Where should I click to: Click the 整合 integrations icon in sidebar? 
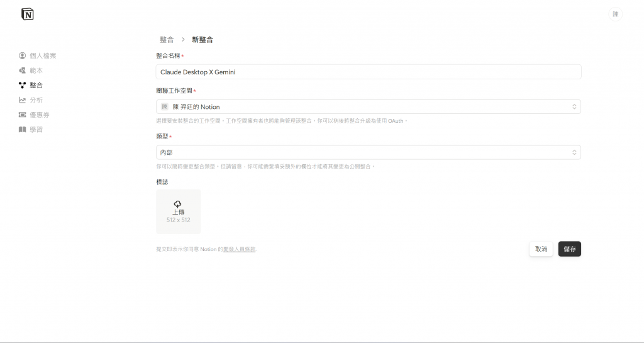point(22,85)
